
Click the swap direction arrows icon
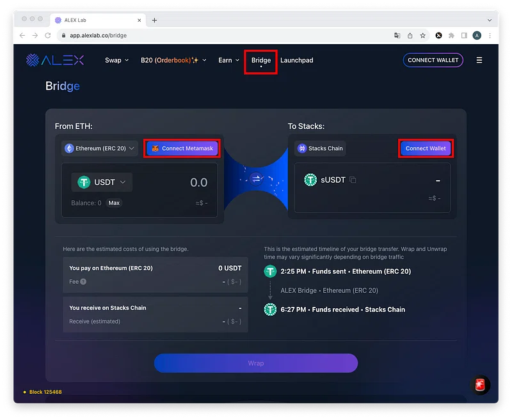tap(257, 179)
